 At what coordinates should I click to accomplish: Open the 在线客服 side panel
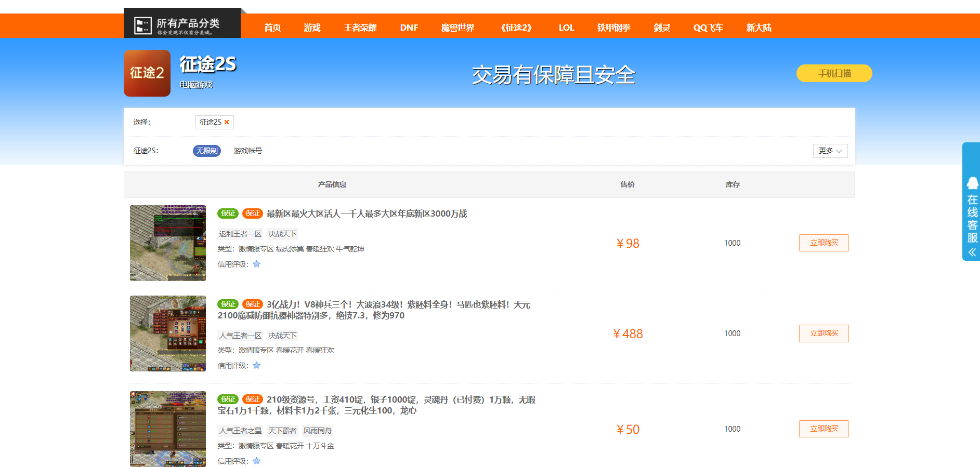click(972, 202)
